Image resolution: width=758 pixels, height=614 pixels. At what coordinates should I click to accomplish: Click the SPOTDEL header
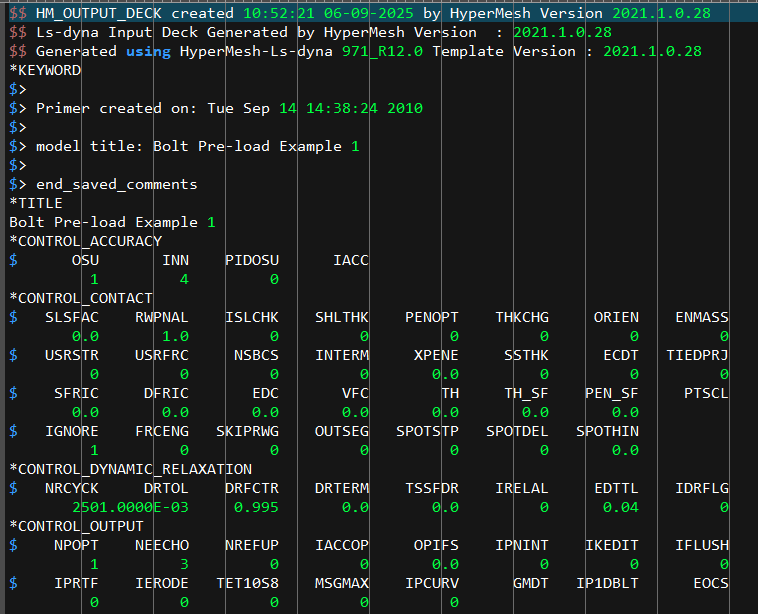[x=517, y=431]
